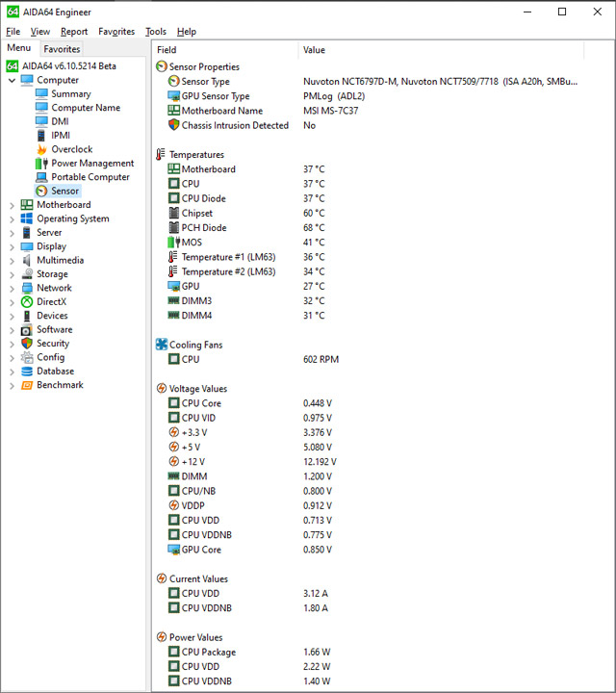Open the Report menu
616x693 pixels.
pyautogui.click(x=74, y=32)
